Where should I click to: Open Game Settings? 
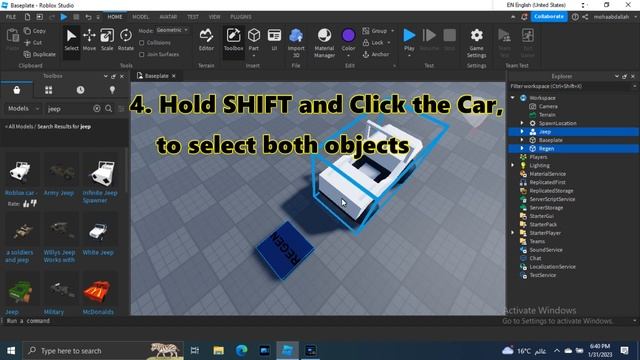pos(476,43)
